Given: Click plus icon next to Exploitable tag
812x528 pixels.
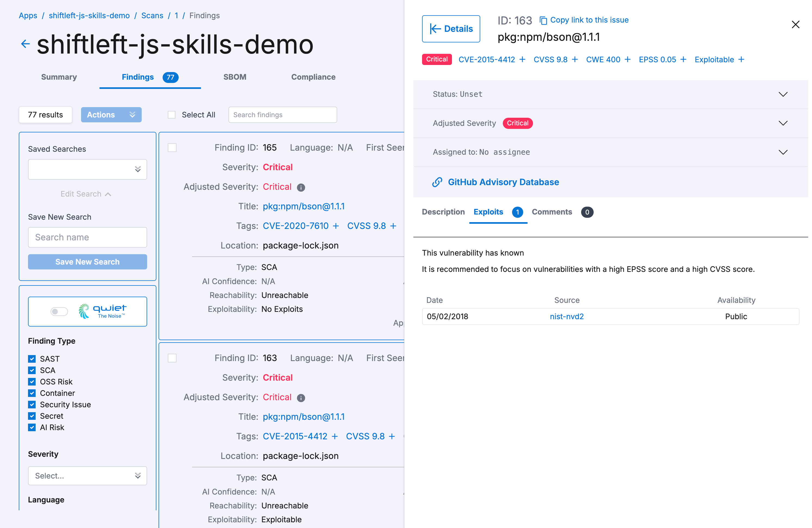Looking at the screenshot, I should pos(741,60).
